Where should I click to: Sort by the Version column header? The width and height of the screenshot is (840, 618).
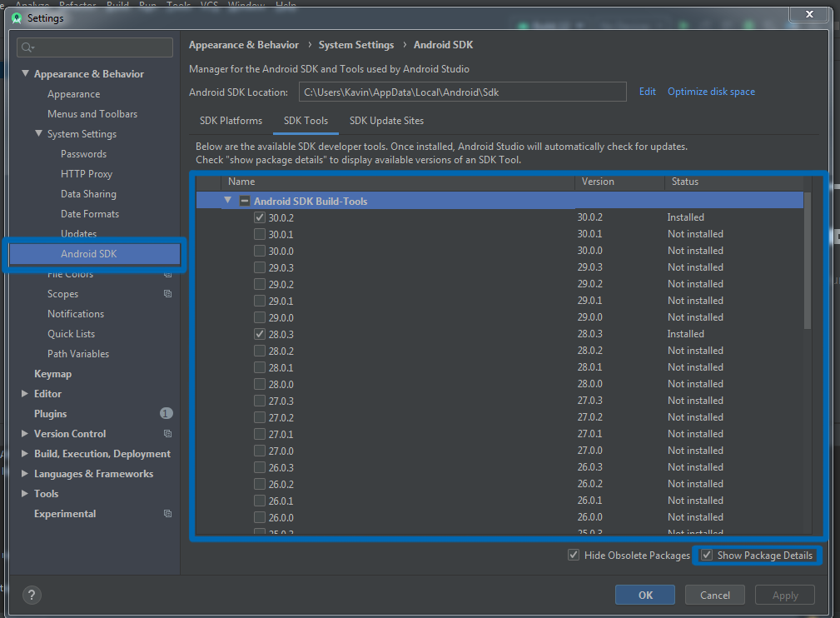pos(620,182)
